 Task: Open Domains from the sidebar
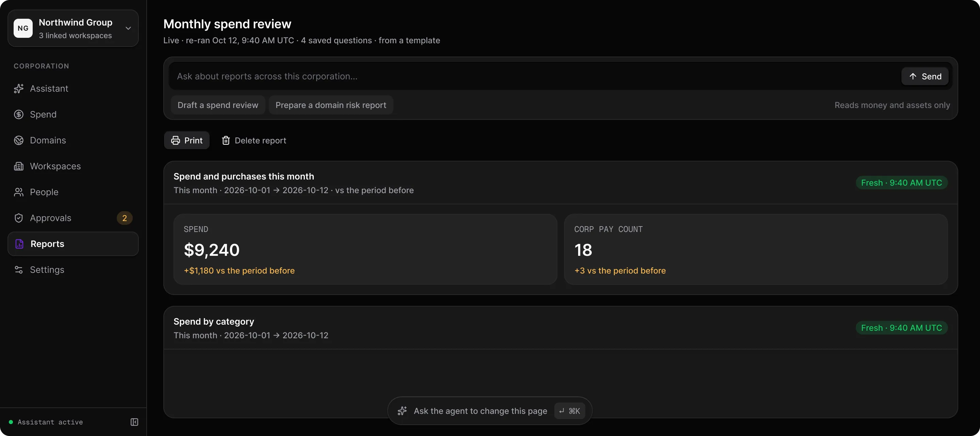coord(73,140)
